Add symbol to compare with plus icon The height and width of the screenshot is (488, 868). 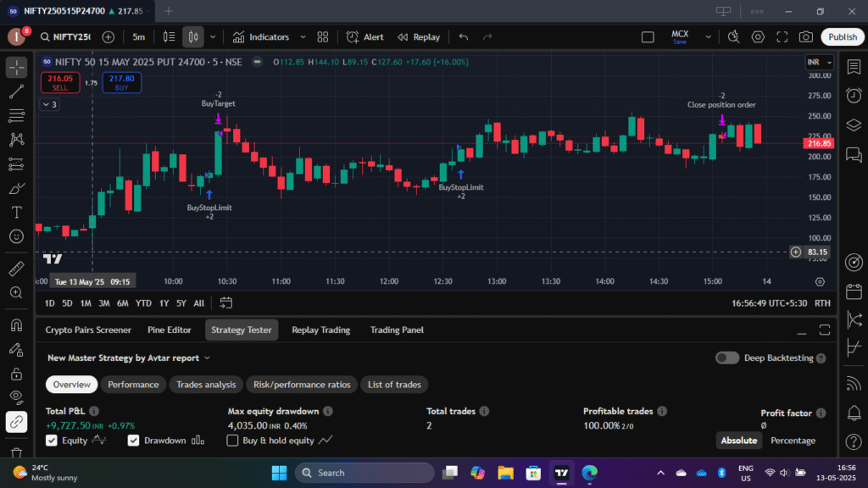tap(108, 37)
